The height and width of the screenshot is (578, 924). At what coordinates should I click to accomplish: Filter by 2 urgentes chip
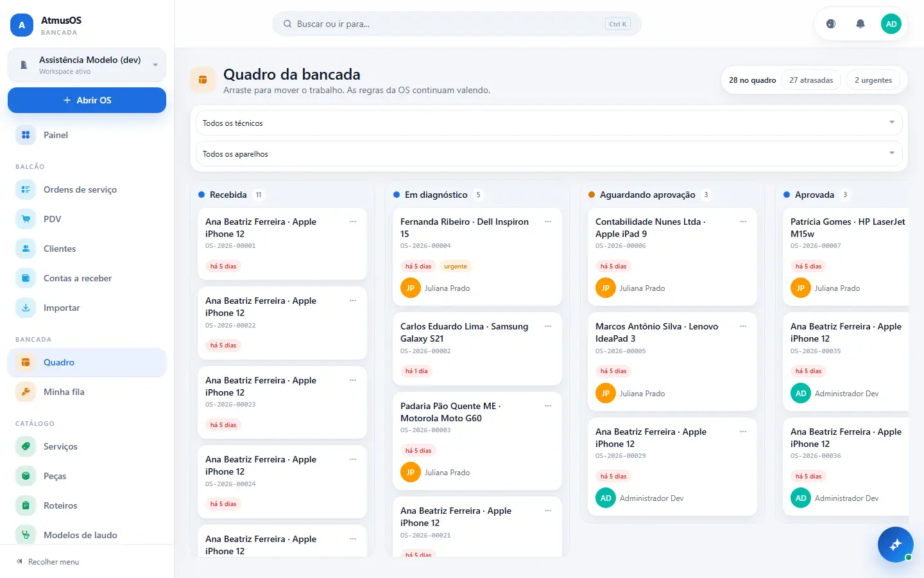click(x=873, y=80)
